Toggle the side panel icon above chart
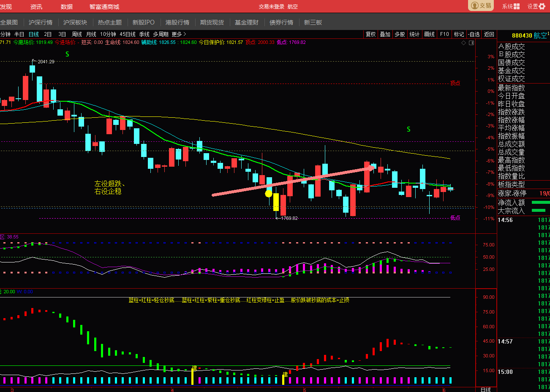 pyautogui.click(x=471, y=43)
